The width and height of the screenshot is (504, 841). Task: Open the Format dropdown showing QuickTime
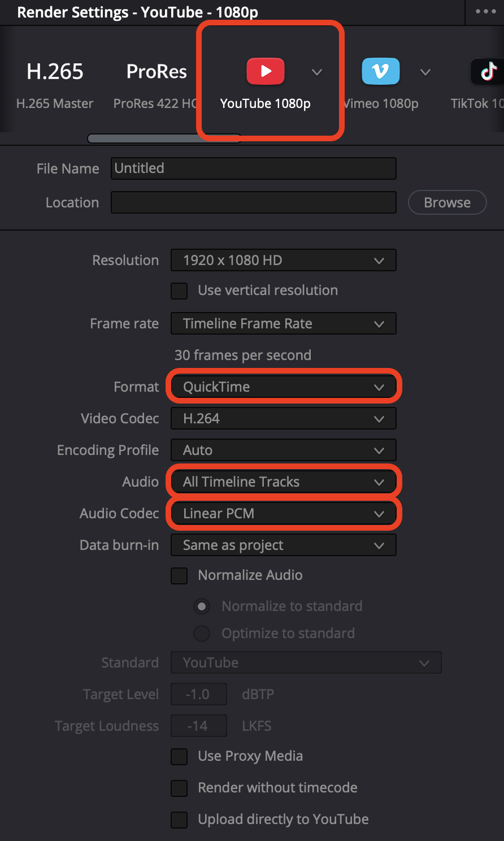tap(283, 387)
